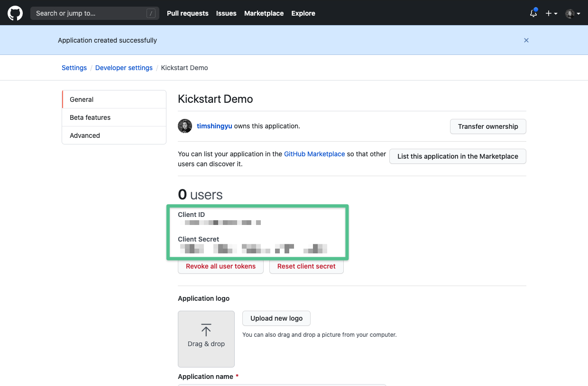The width and height of the screenshot is (588, 386).
Task: Click the Application name field label
Action: coord(205,377)
